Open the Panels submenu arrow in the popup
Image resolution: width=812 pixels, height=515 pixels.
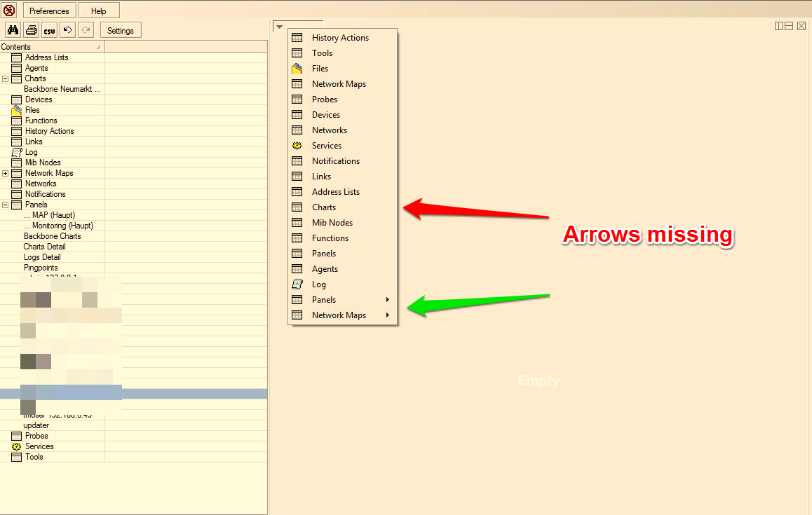(387, 300)
